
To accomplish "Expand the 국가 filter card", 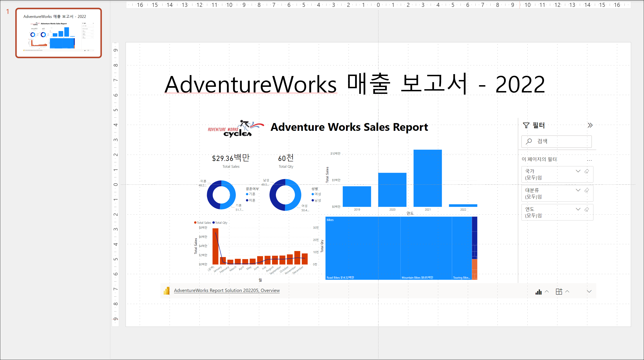I will click(578, 171).
